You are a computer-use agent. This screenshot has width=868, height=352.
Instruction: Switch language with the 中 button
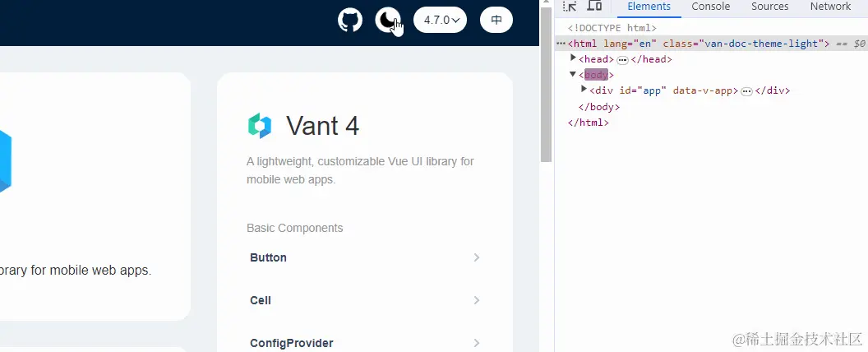point(496,20)
